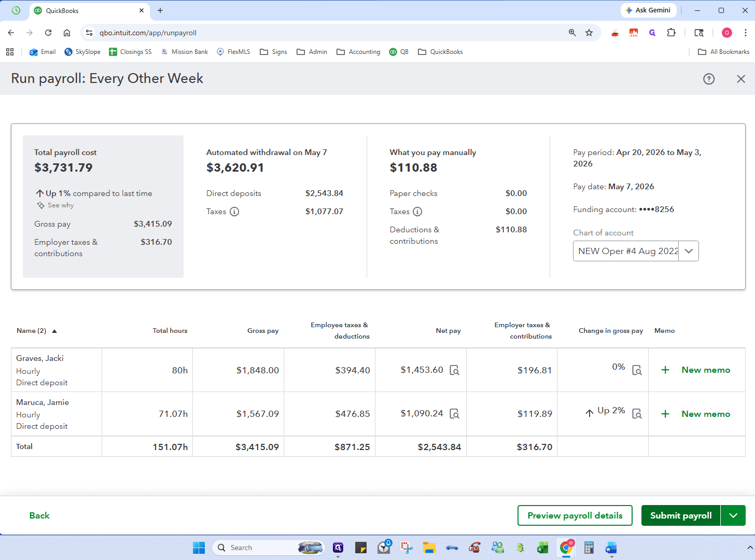Image resolution: width=755 pixels, height=560 pixels.
Task: View Jamie Maruca net pay details icon
Action: [x=454, y=414]
